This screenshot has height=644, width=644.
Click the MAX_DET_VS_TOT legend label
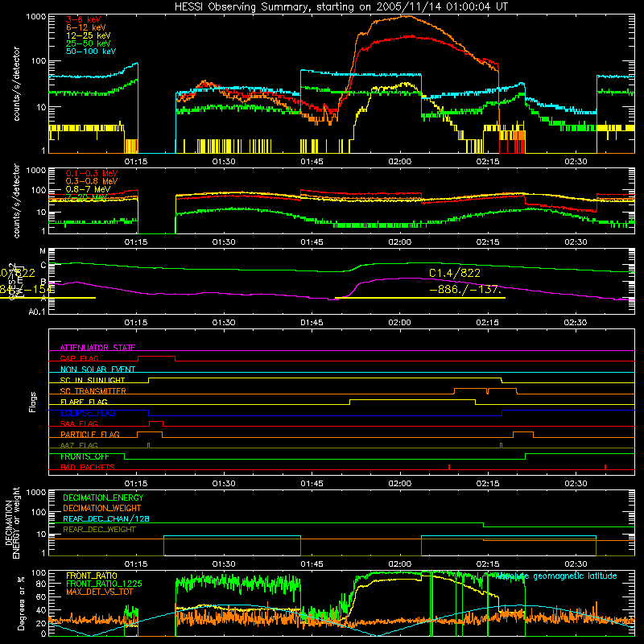point(100,592)
